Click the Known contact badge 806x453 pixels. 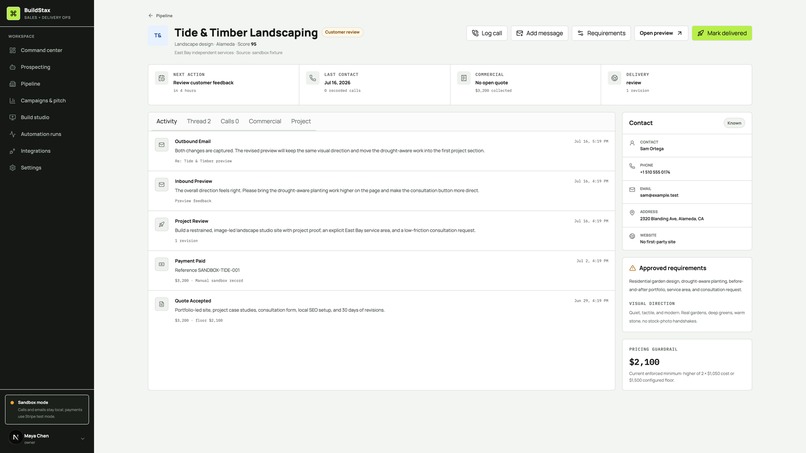click(x=734, y=123)
